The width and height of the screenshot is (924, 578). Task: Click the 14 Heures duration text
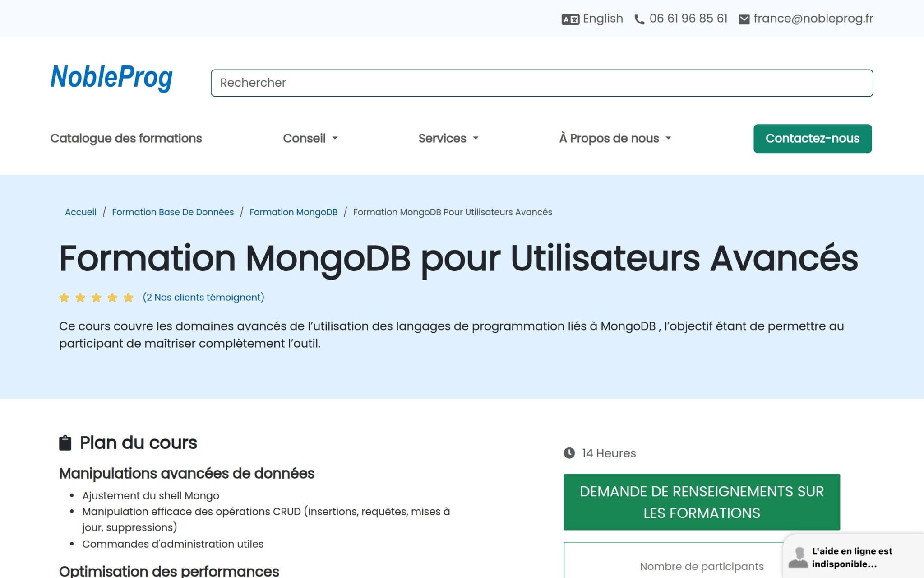tap(609, 453)
